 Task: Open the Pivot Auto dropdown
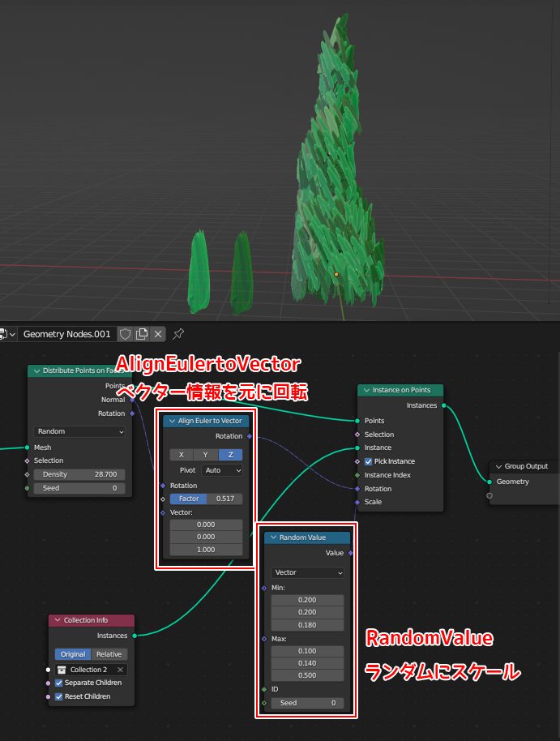[x=222, y=470]
